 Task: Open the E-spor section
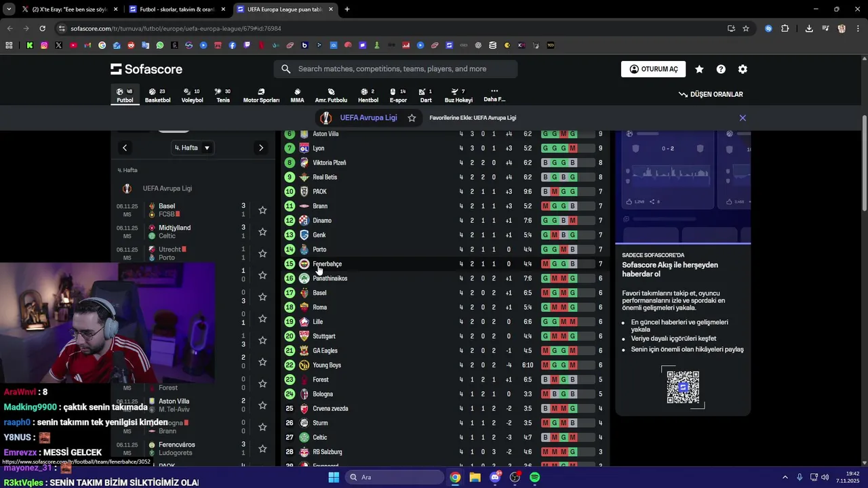click(x=398, y=96)
